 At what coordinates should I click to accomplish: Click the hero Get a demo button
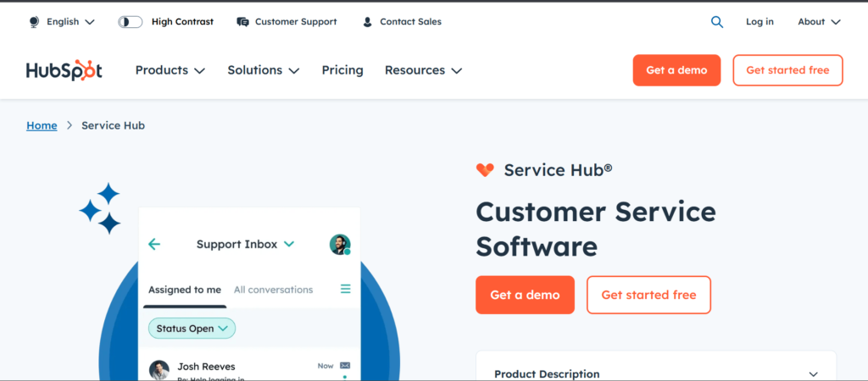point(525,295)
